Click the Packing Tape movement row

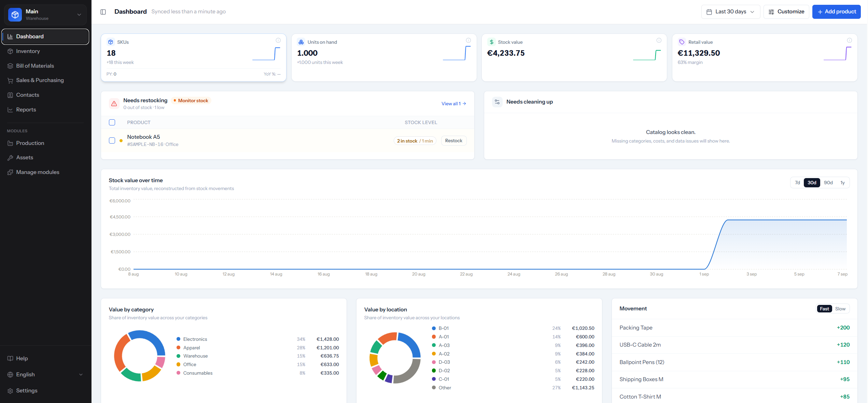point(734,328)
